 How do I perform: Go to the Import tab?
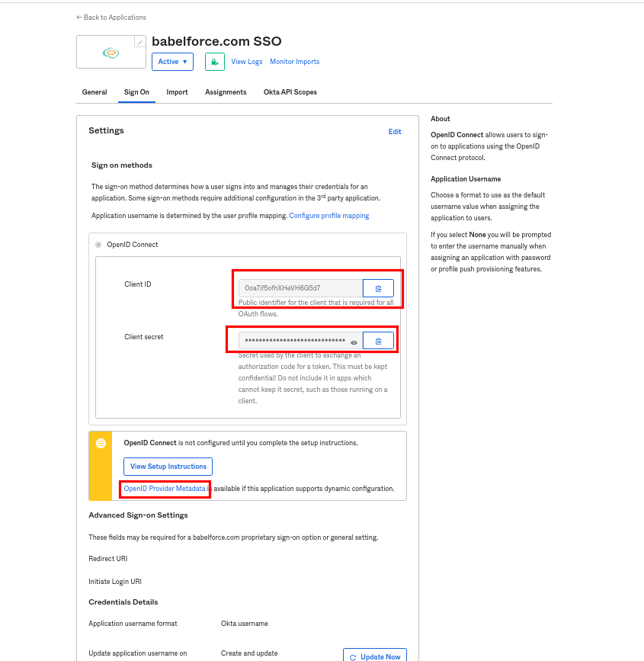177,92
